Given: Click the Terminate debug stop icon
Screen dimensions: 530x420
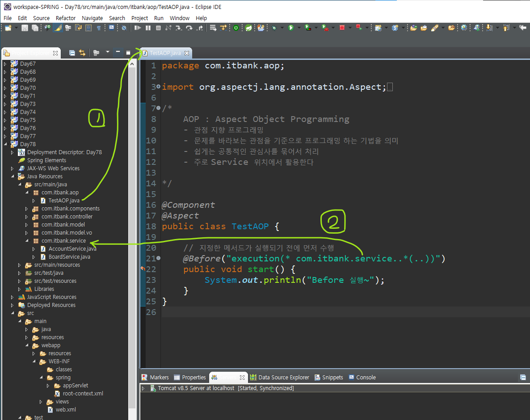Looking at the screenshot, I should (x=158, y=28).
